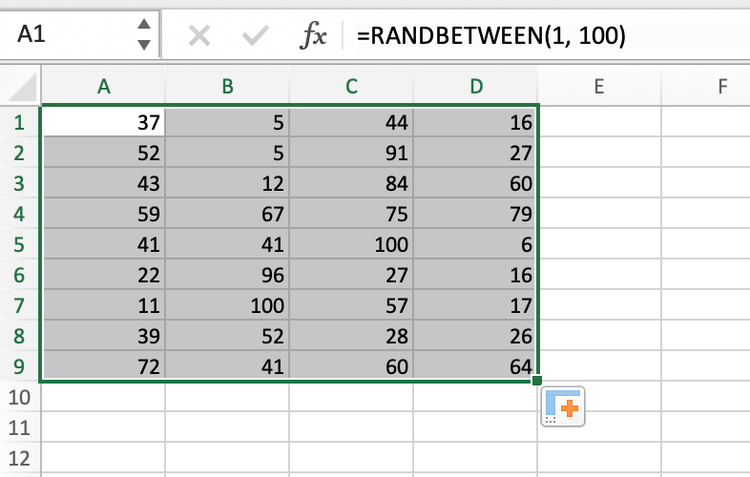Click cell B7 containing 100

click(x=227, y=306)
